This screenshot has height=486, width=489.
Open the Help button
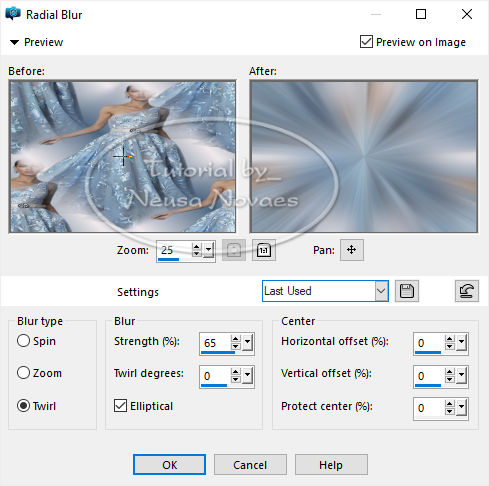331,465
